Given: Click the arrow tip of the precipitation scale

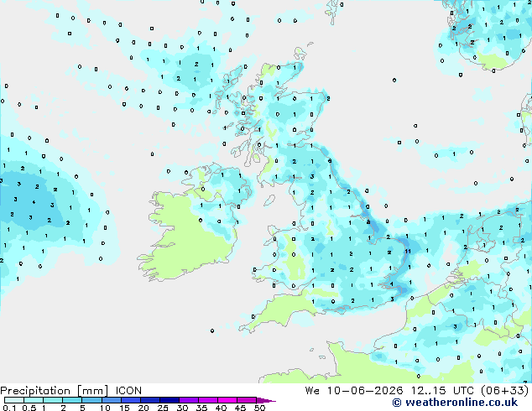Looking at the screenshot, I should click(266, 400).
